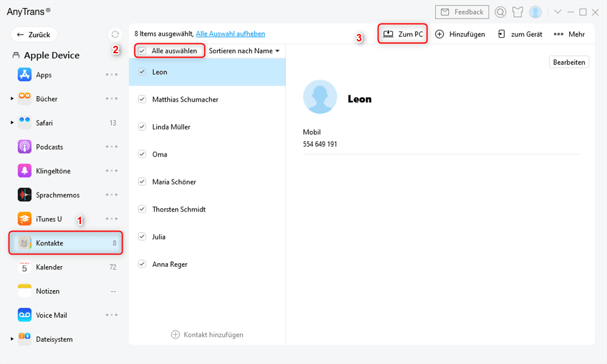Select the Kalender category
The width and height of the screenshot is (607, 364).
point(49,267)
